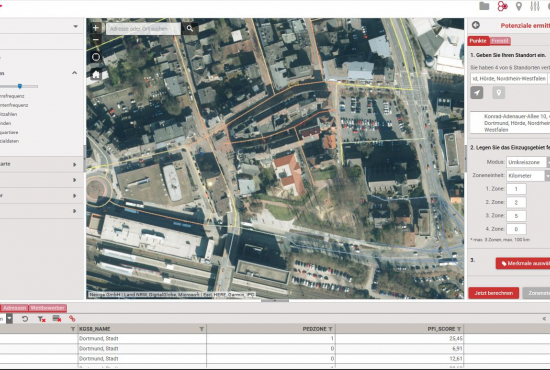550x370 pixels.
Task: Click the grey Zonen button beside Jetzt berechnen
Action: (536, 293)
